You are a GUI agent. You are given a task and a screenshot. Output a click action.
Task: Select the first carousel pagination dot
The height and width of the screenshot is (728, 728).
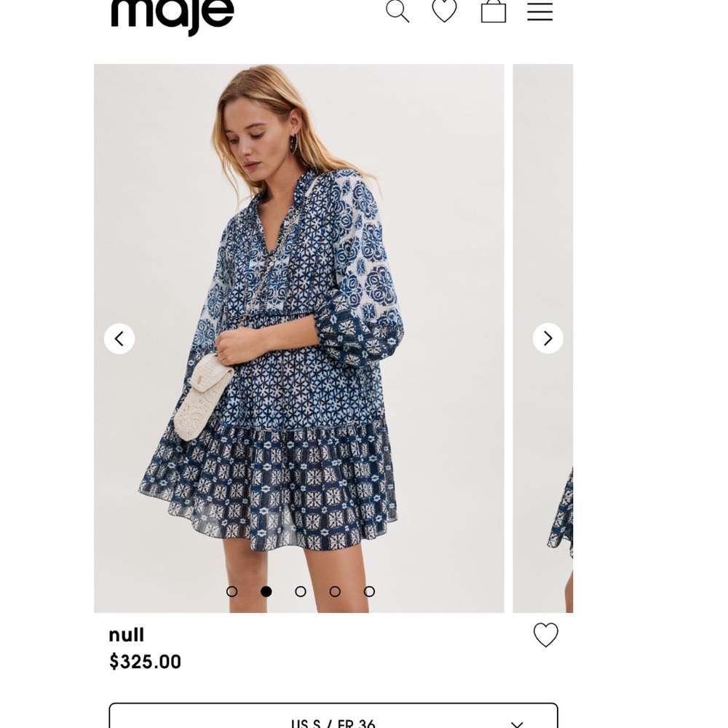[232, 592]
